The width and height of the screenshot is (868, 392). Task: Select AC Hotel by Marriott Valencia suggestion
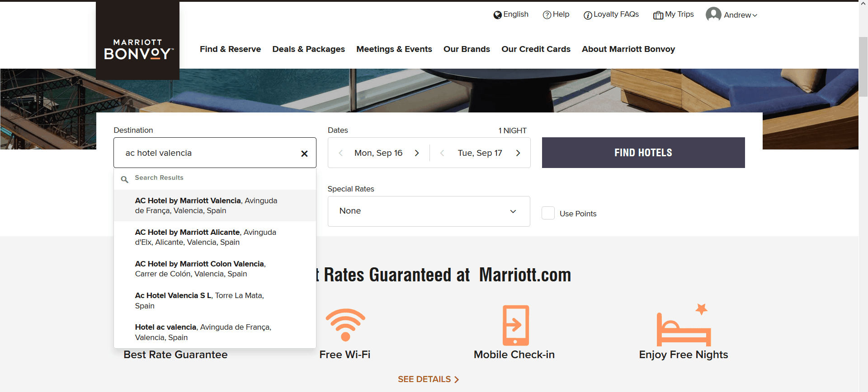click(x=215, y=205)
